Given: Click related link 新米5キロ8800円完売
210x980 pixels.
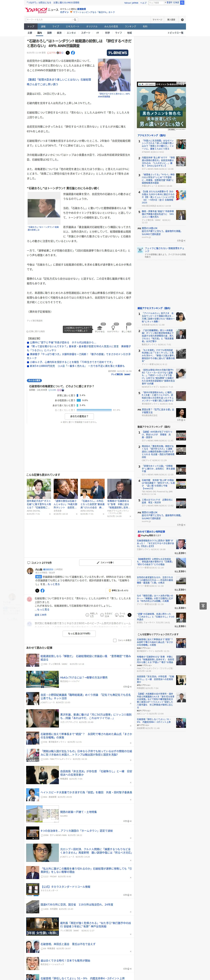Looking at the screenshot, I should click(77, 366).
